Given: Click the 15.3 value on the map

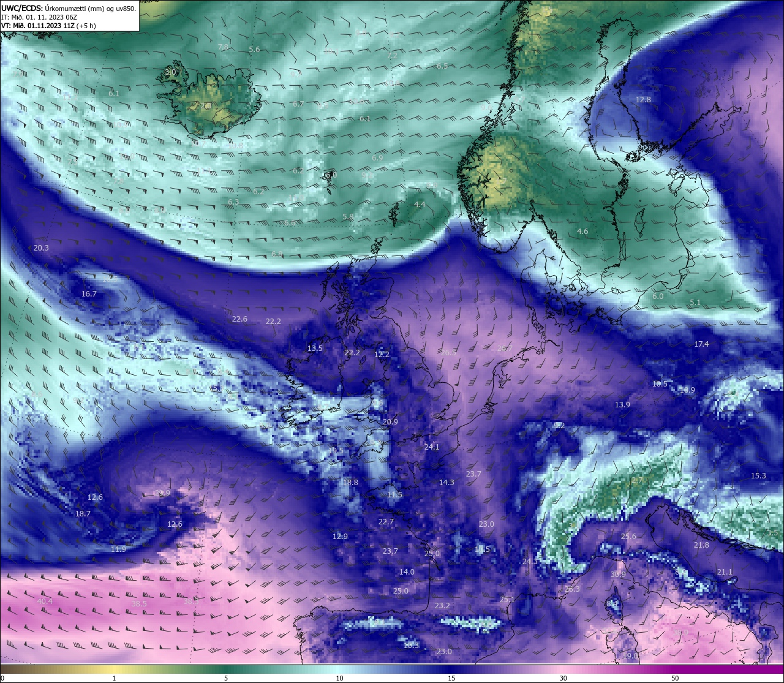Looking at the screenshot, I should (758, 476).
